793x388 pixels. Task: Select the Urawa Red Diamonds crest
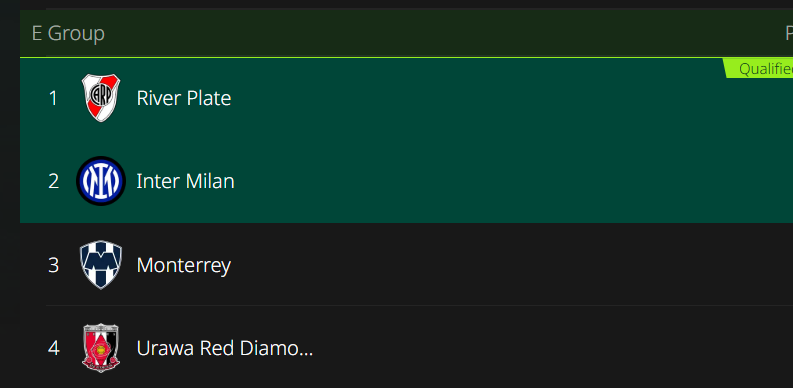[x=101, y=348]
